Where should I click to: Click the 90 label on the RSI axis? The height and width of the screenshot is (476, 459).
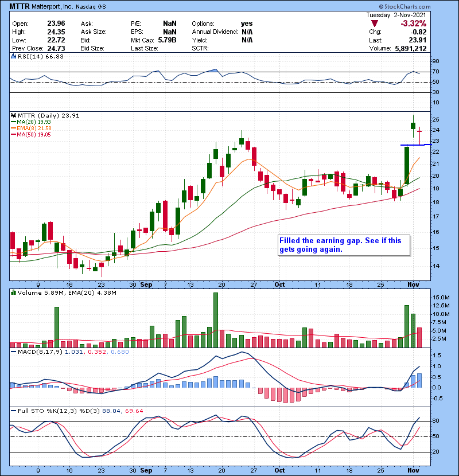(x=435, y=61)
